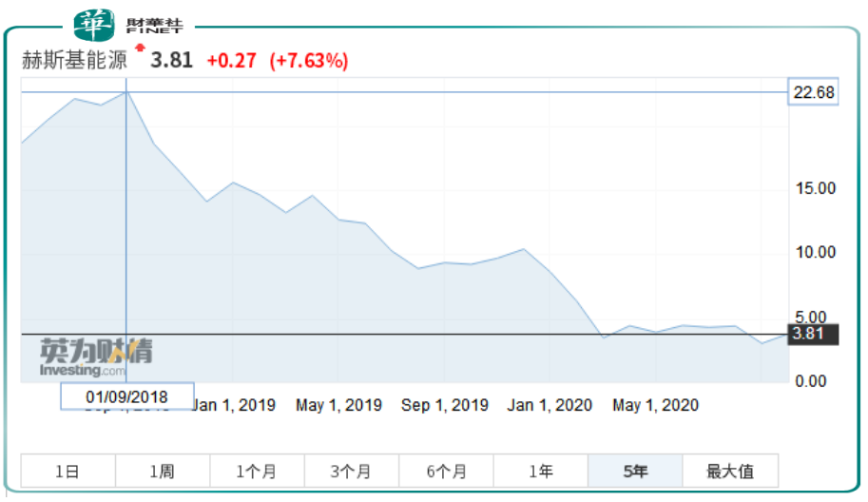Display the 最大值 full history range
The height and width of the screenshot is (502, 868).
pyautogui.click(x=729, y=471)
